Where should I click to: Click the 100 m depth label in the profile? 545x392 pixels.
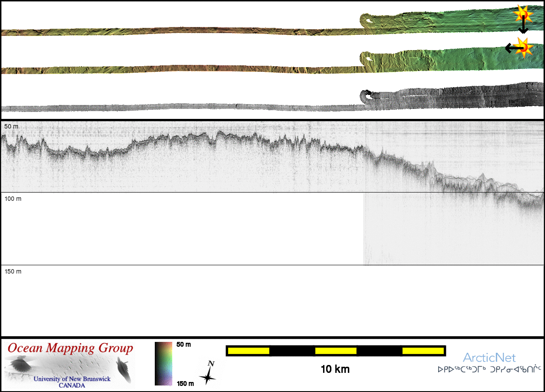click(x=13, y=199)
